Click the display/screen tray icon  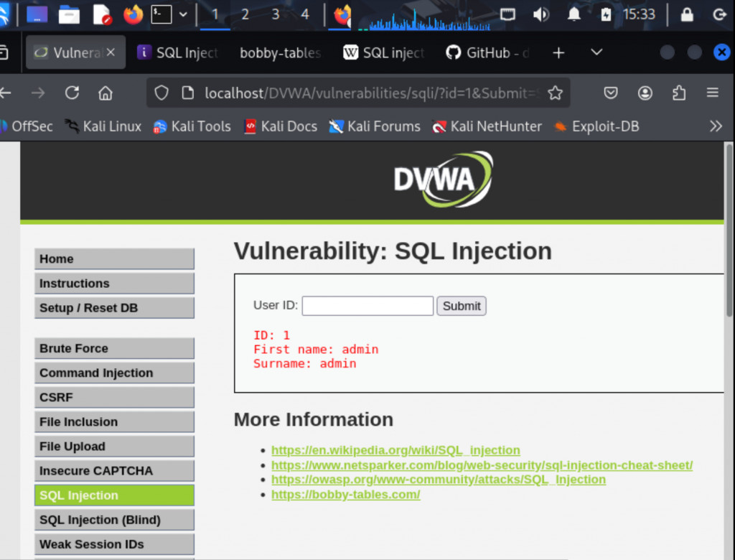(507, 14)
